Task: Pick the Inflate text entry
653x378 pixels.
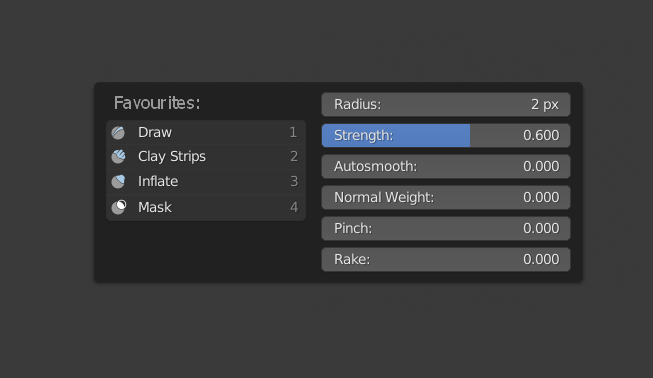Action: 158,182
